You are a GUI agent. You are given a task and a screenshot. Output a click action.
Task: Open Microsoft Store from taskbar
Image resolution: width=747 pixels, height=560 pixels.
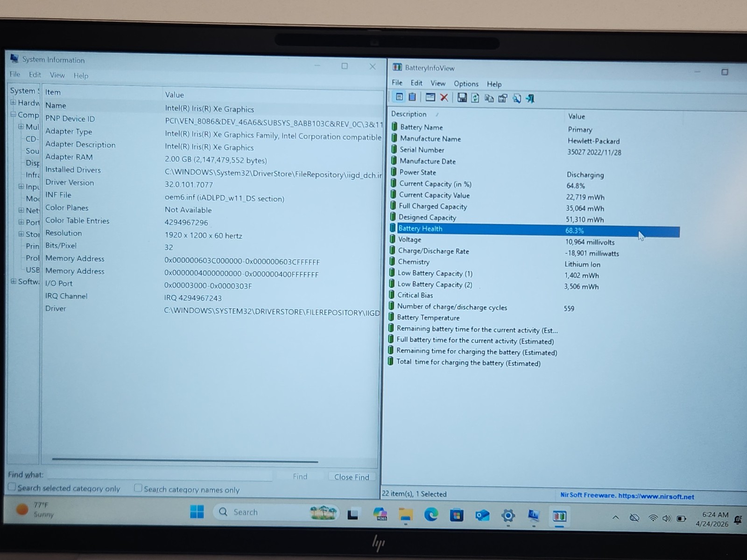(x=457, y=515)
